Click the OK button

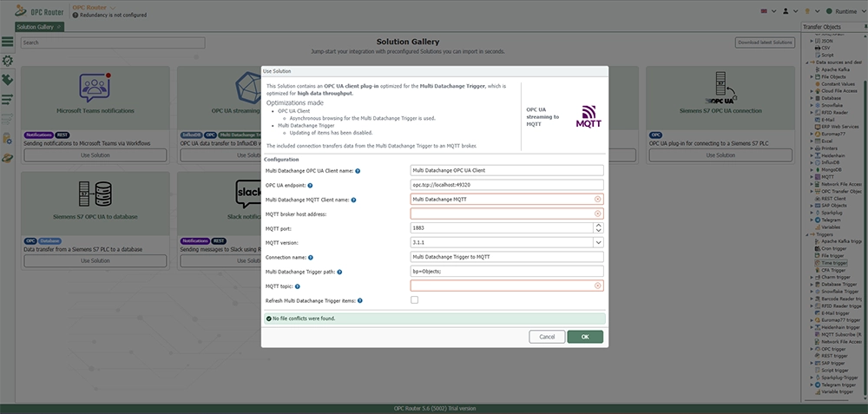tap(585, 337)
